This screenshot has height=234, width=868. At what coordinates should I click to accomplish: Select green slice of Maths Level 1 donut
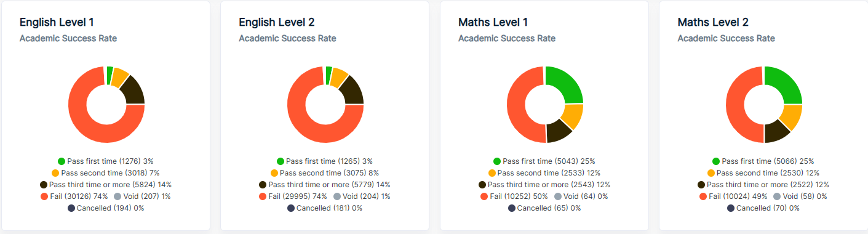tap(567, 86)
